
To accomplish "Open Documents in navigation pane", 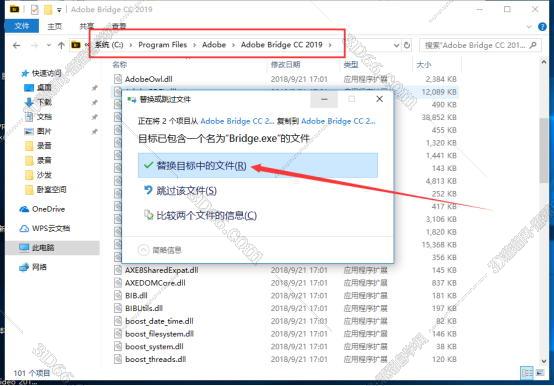I will pos(44,117).
